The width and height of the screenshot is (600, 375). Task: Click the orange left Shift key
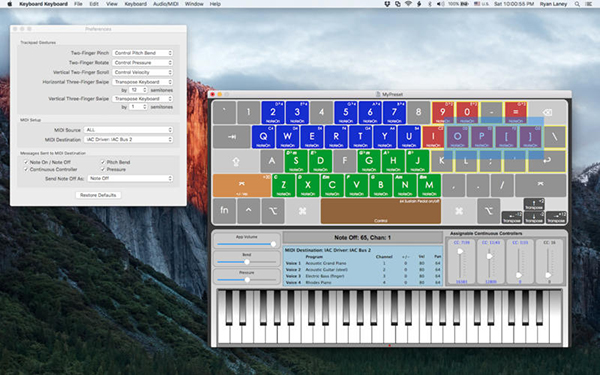pos(242,186)
